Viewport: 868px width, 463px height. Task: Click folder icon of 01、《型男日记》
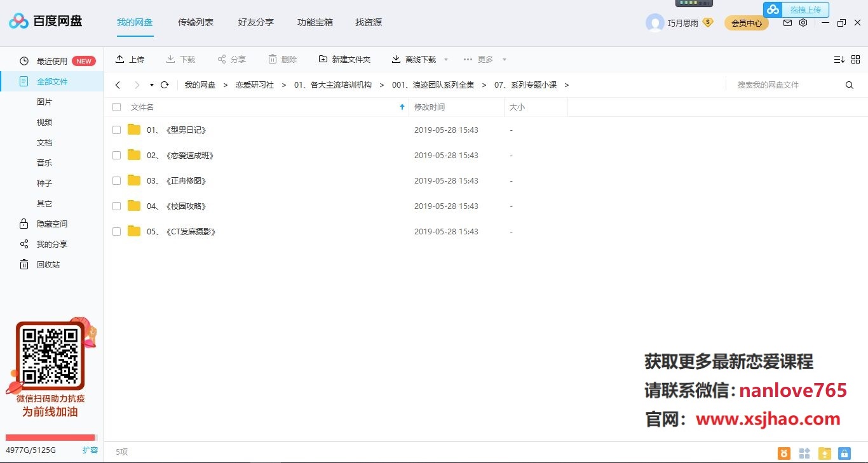(133, 130)
